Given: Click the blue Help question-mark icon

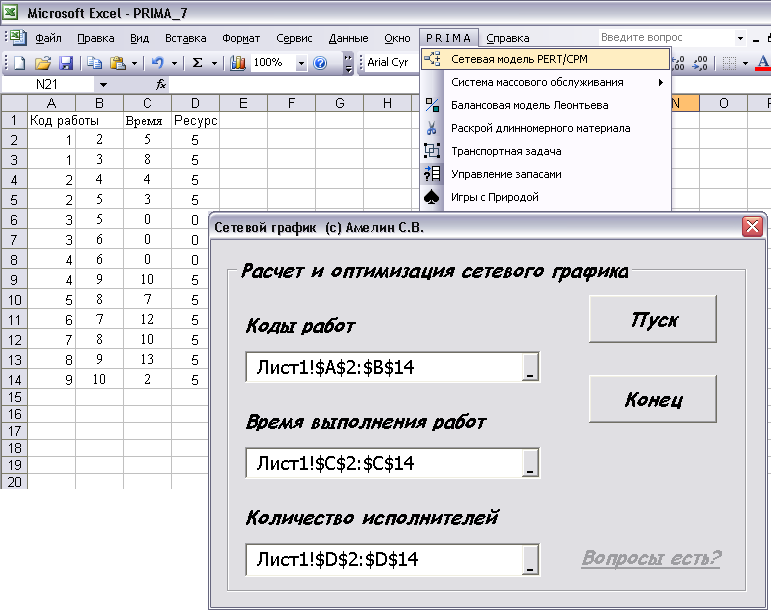Looking at the screenshot, I should (x=320, y=63).
